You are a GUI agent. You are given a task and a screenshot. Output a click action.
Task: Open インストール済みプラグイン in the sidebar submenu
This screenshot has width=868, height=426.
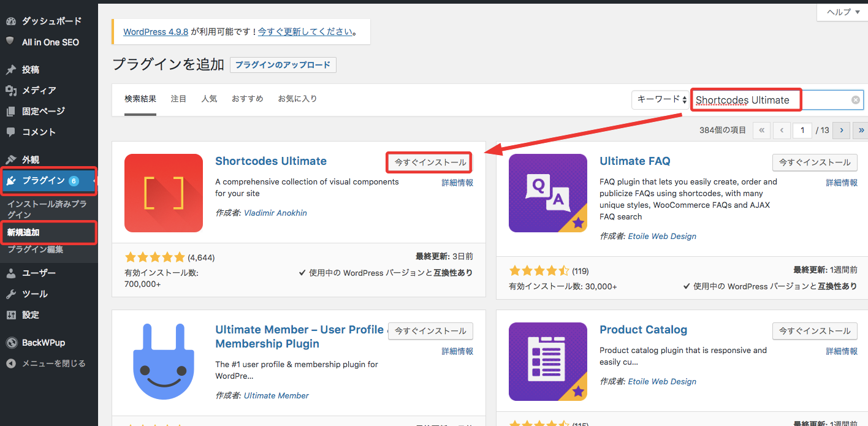(47, 209)
